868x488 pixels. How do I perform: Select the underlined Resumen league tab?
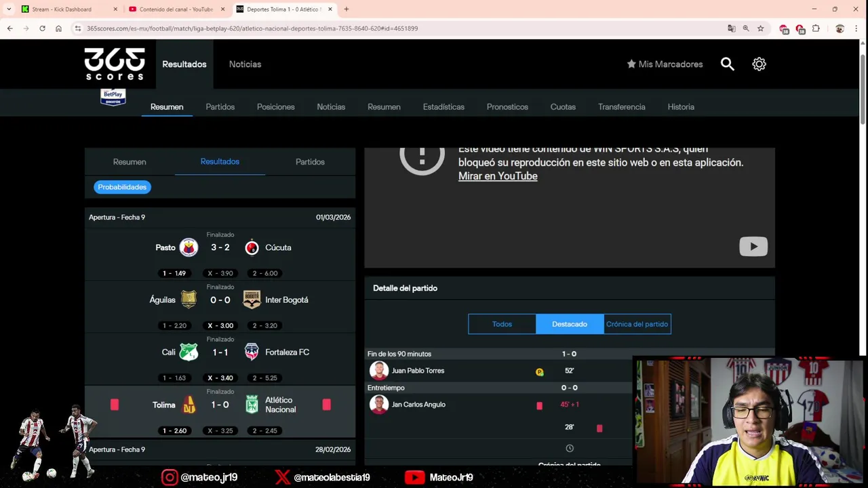[167, 106]
